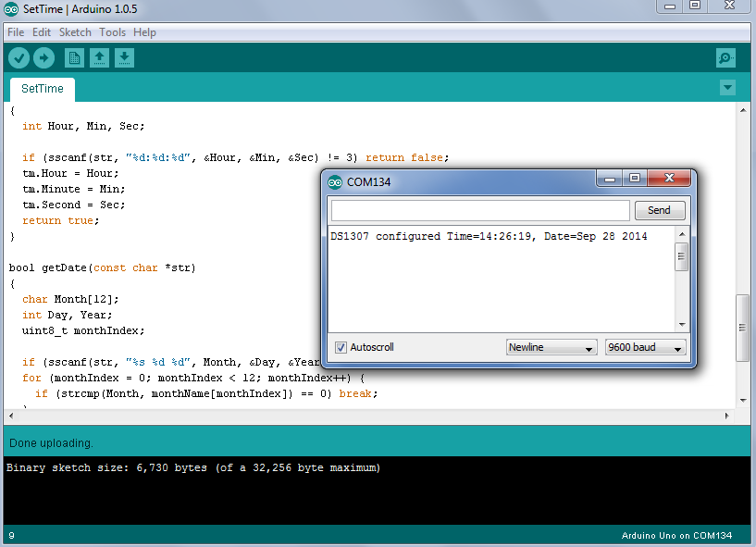Screen dimensions: 756x547
Task: Save the sketch with the down-arrow icon
Action: pos(124,58)
